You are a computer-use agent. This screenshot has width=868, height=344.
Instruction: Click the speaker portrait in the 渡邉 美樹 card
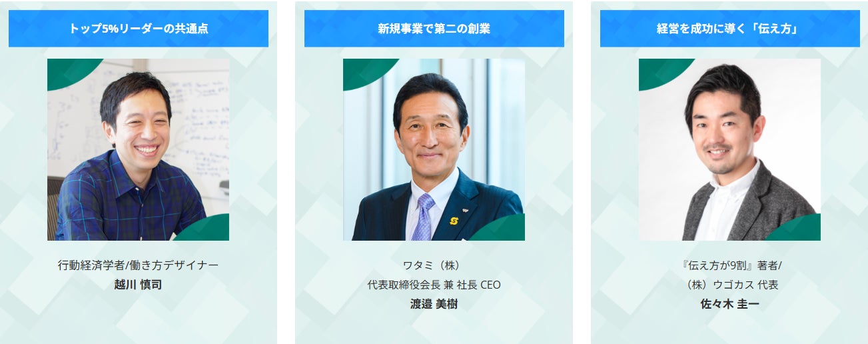tap(434, 149)
